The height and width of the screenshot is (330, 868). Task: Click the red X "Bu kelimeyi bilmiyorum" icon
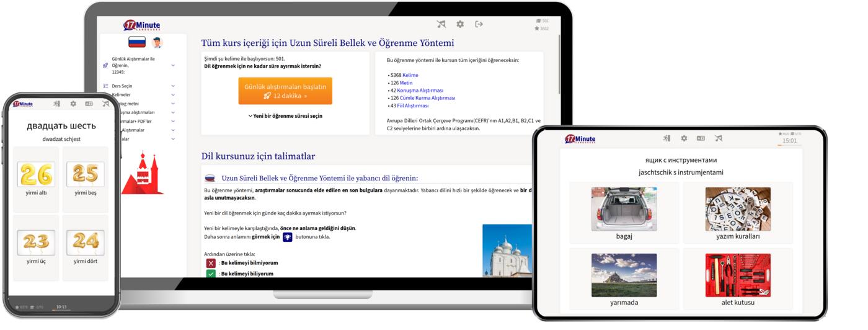tap(211, 263)
